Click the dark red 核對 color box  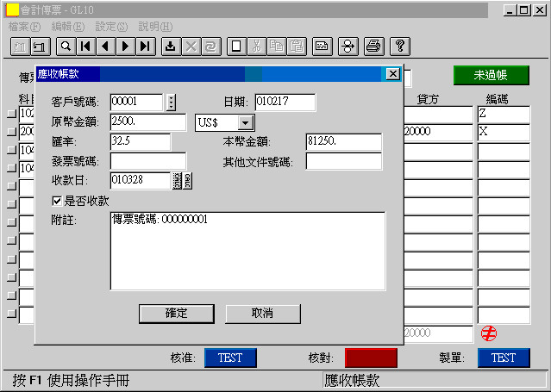point(371,358)
